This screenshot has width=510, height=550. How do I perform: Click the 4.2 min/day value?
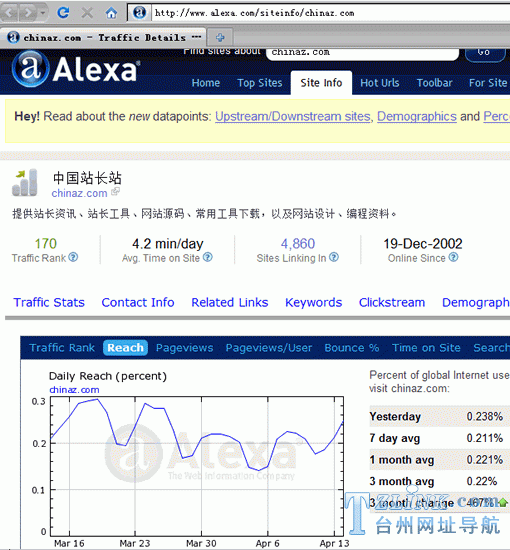coord(168,244)
